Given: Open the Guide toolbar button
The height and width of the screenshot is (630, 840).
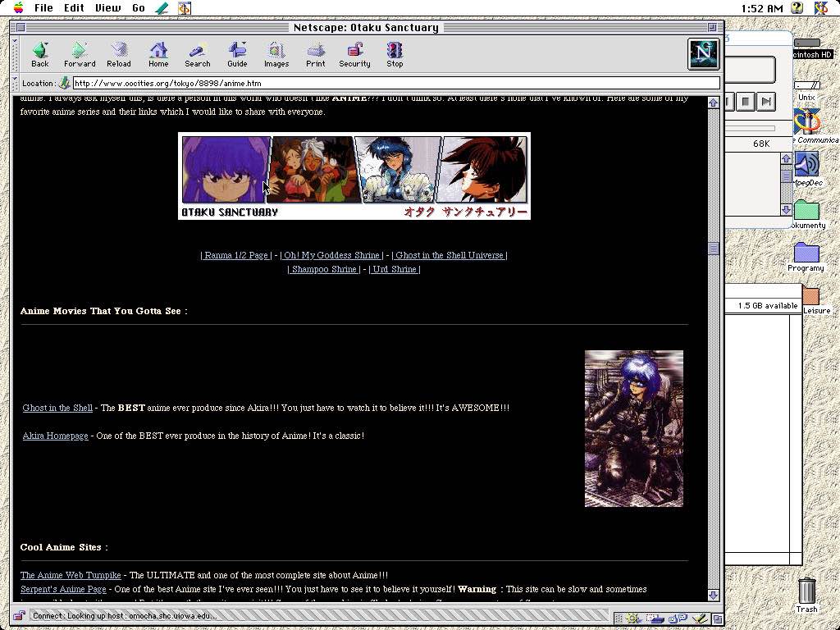Looking at the screenshot, I should pyautogui.click(x=237, y=55).
